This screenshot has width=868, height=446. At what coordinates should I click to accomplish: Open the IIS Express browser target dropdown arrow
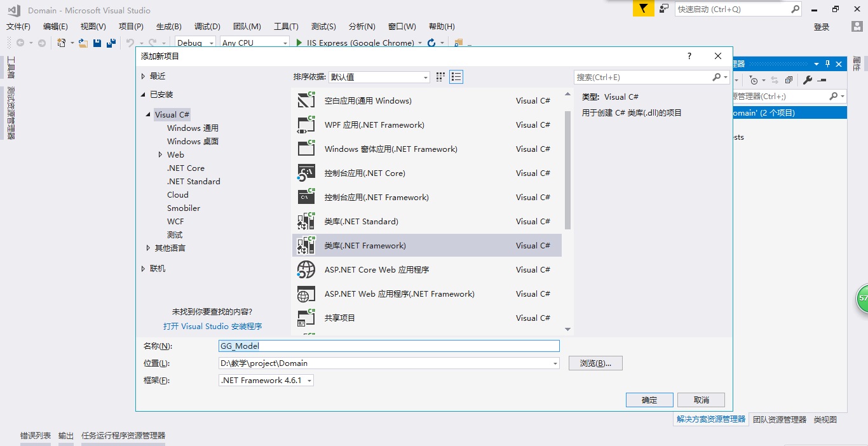coord(420,43)
